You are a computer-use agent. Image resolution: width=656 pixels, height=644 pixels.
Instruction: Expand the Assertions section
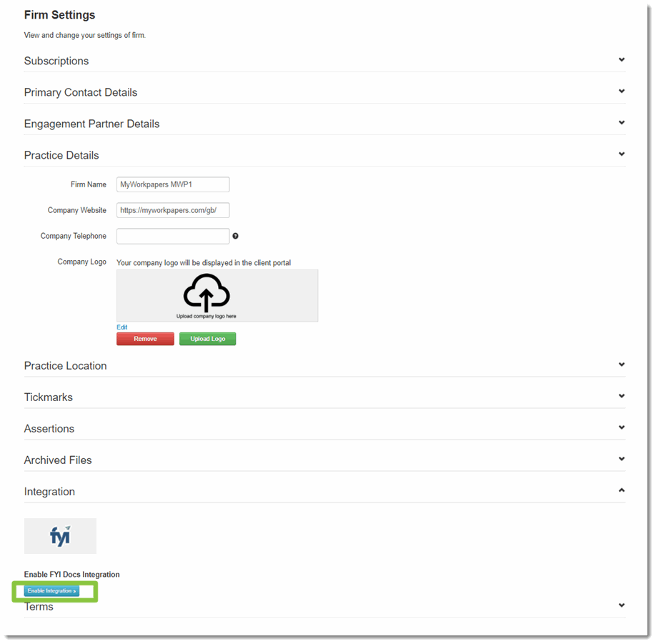coord(620,427)
